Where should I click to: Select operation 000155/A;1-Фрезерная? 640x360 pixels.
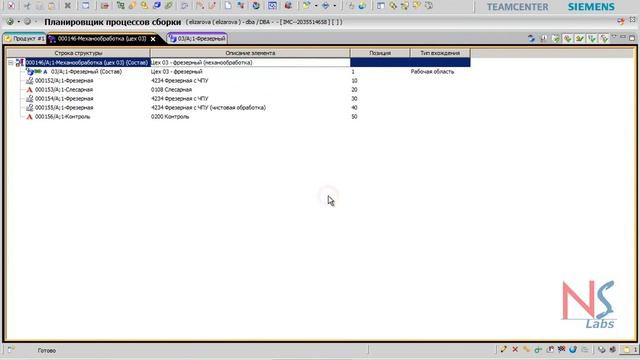(64, 108)
